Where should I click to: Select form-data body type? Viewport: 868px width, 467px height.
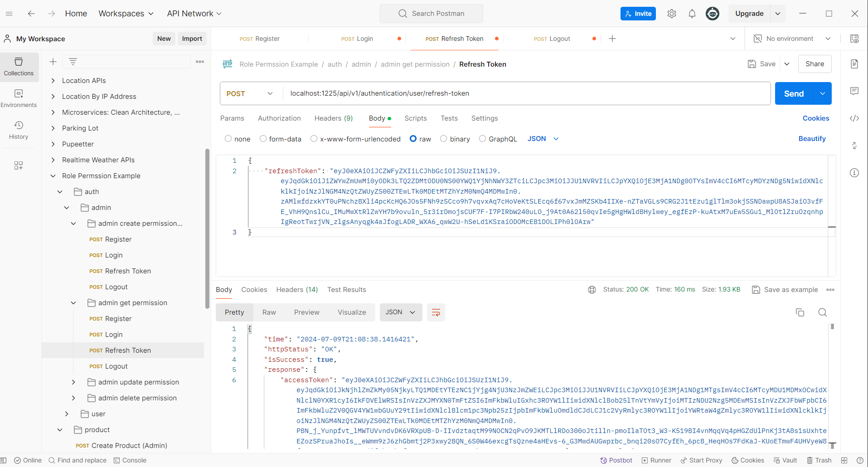point(263,139)
